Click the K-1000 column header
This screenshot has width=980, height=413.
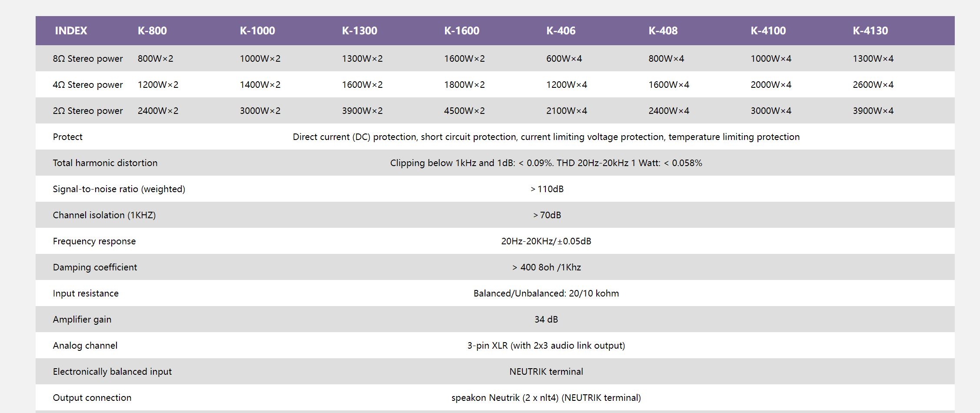coord(257,31)
